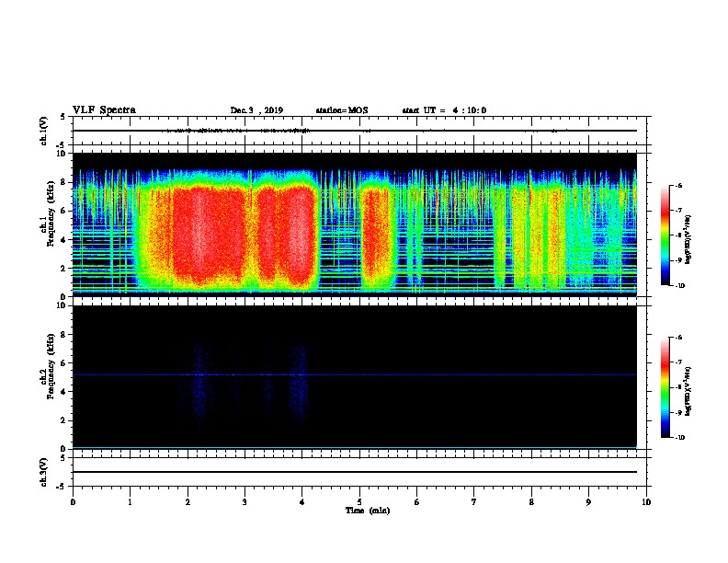The height and width of the screenshot is (563, 728).
Task: Click the ch.1 voltage waveform trace
Action: 354,131
